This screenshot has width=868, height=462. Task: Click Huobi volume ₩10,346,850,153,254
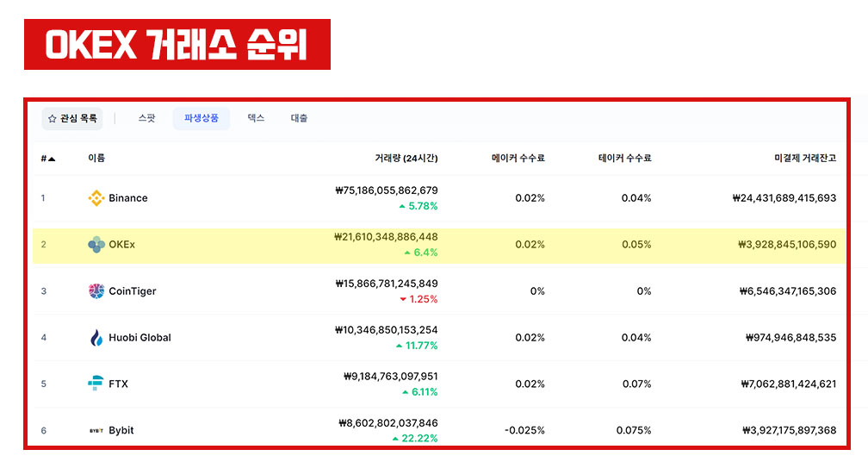(x=387, y=330)
